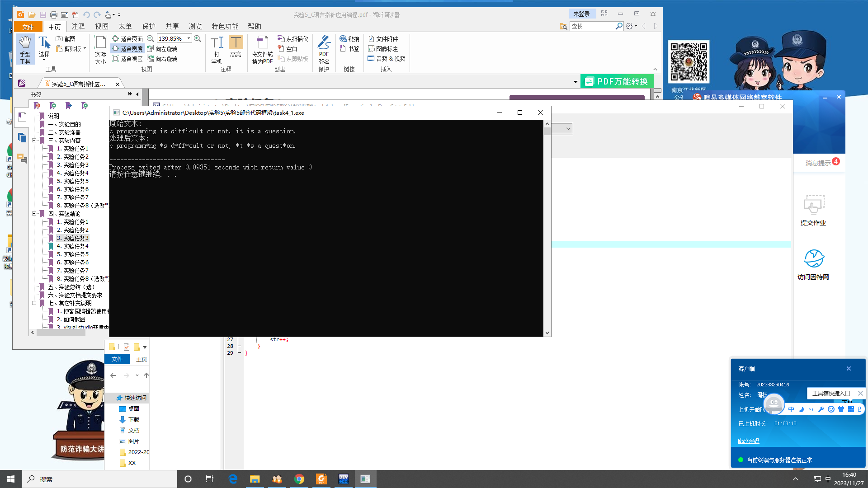Open the File (文件) menu in Foxit
Screen dimensions: 868x488
[28, 27]
